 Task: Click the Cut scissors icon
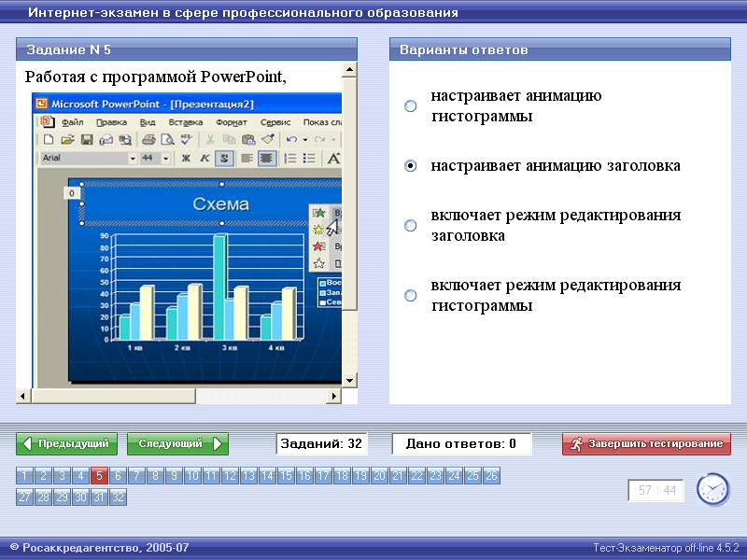(209, 139)
